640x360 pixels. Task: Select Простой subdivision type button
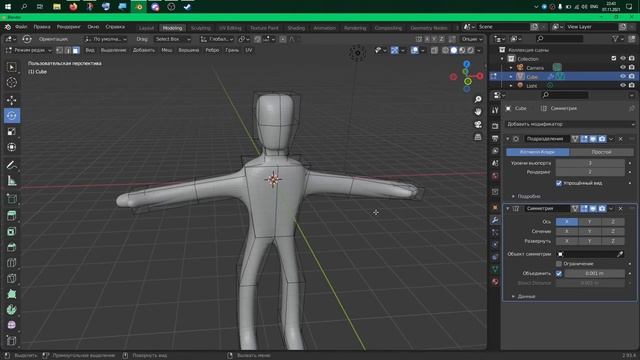pyautogui.click(x=602, y=152)
